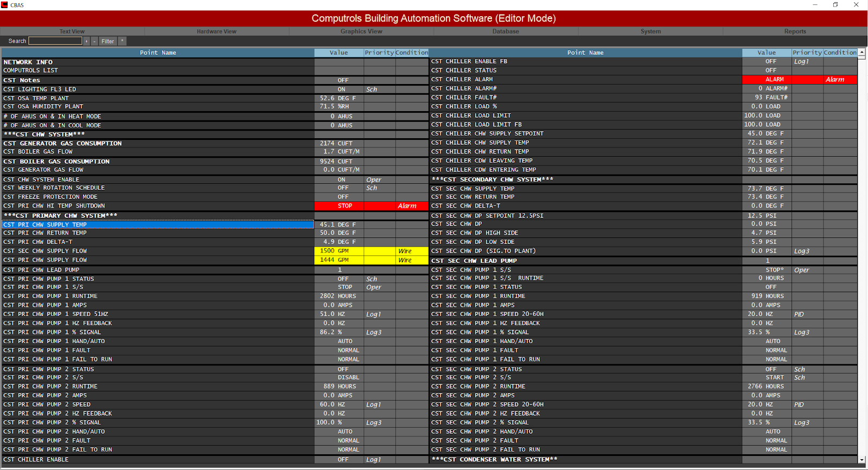
Task: Select highlighted CST PRI CHW SUPPLY TEMP row
Action: 158,225
